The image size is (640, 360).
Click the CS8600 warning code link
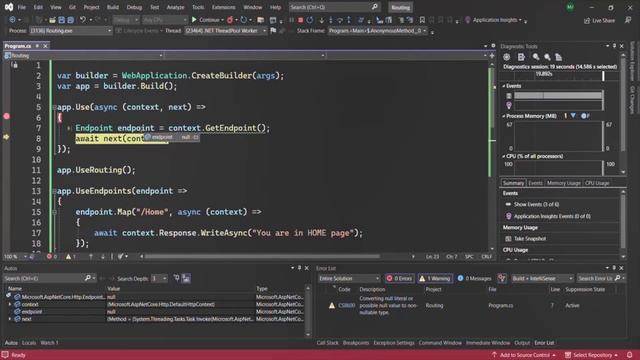(x=347, y=305)
